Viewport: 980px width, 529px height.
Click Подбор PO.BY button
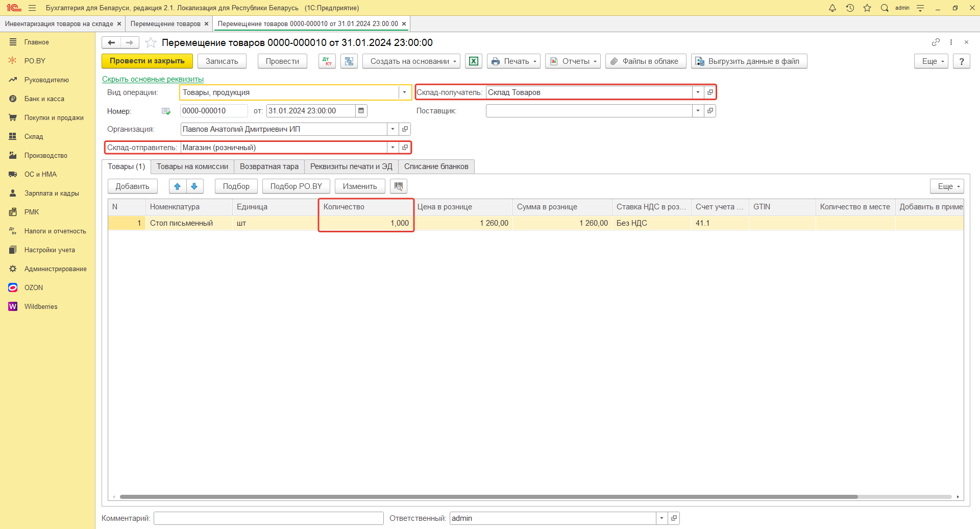[296, 186]
